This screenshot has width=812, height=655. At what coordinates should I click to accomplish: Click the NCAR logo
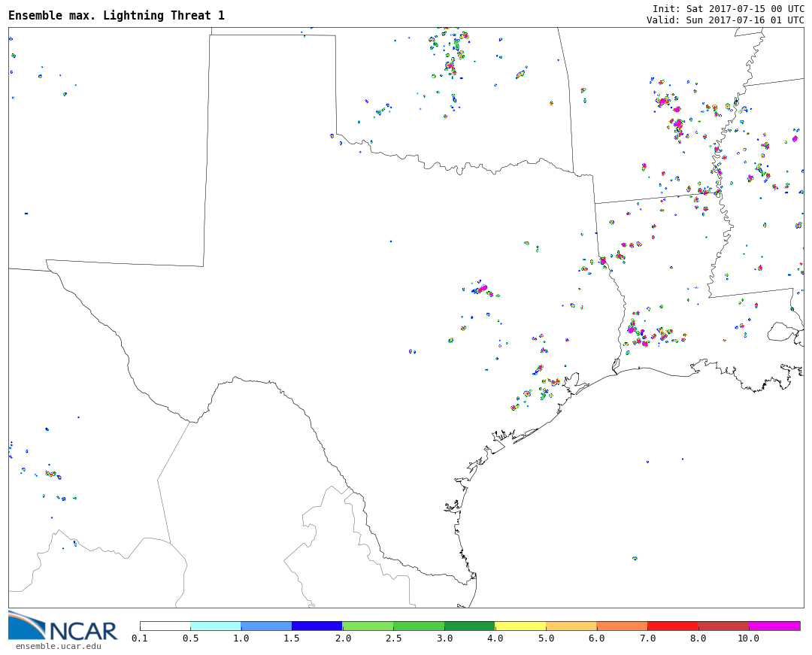[x=63, y=626]
